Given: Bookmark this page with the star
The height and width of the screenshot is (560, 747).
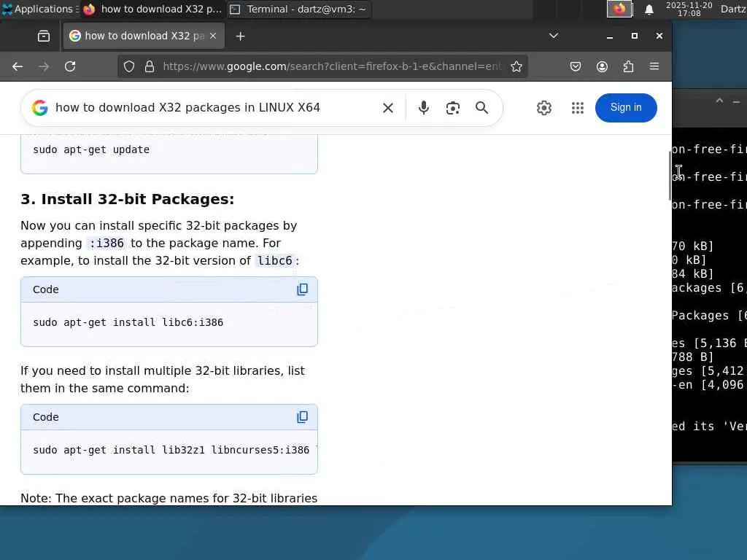Looking at the screenshot, I should [x=516, y=66].
